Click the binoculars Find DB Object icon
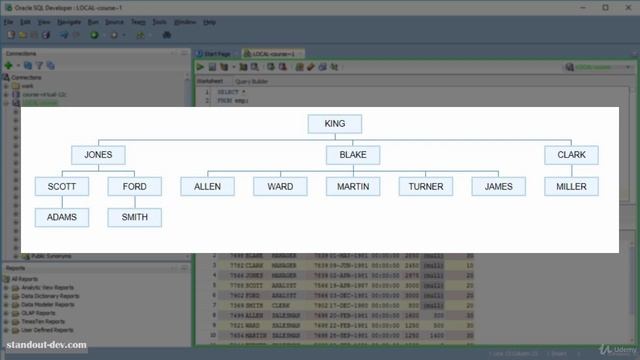This screenshot has width=640, height=360. pyautogui.click(x=167, y=35)
